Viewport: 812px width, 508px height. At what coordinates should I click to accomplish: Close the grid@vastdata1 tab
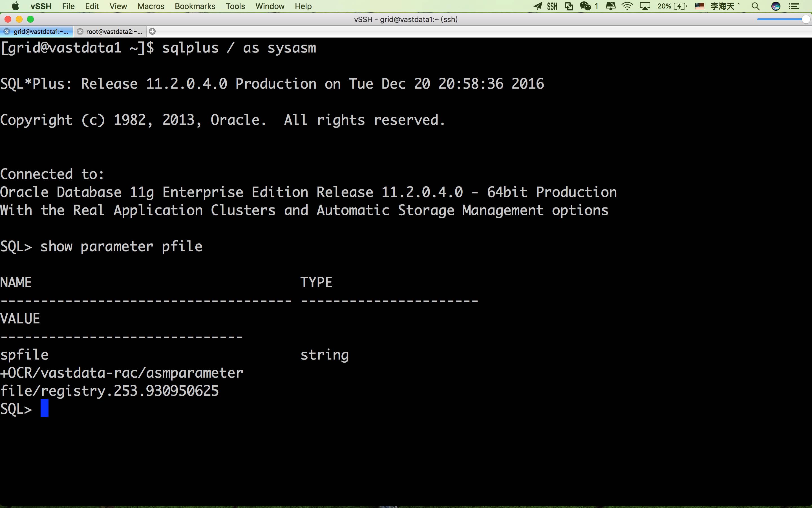pyautogui.click(x=7, y=32)
